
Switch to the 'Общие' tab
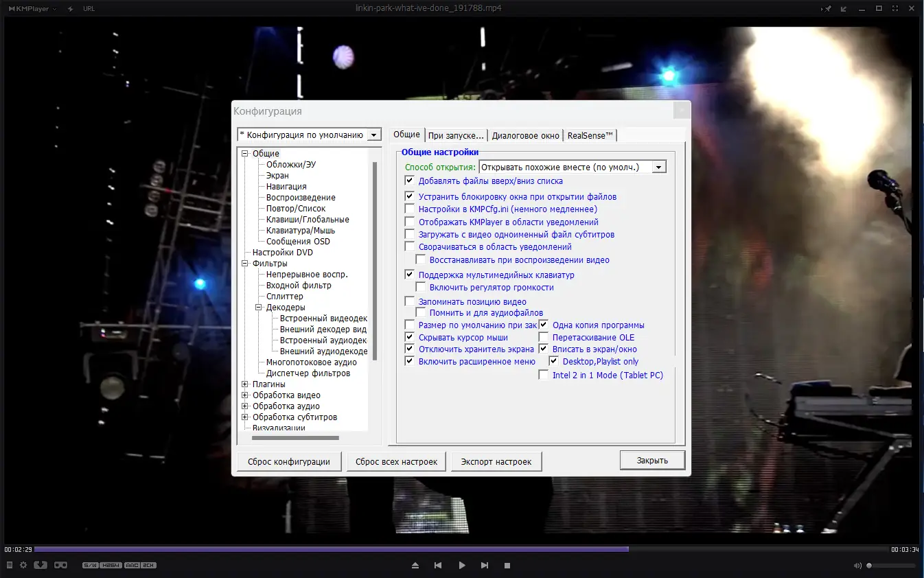(406, 135)
